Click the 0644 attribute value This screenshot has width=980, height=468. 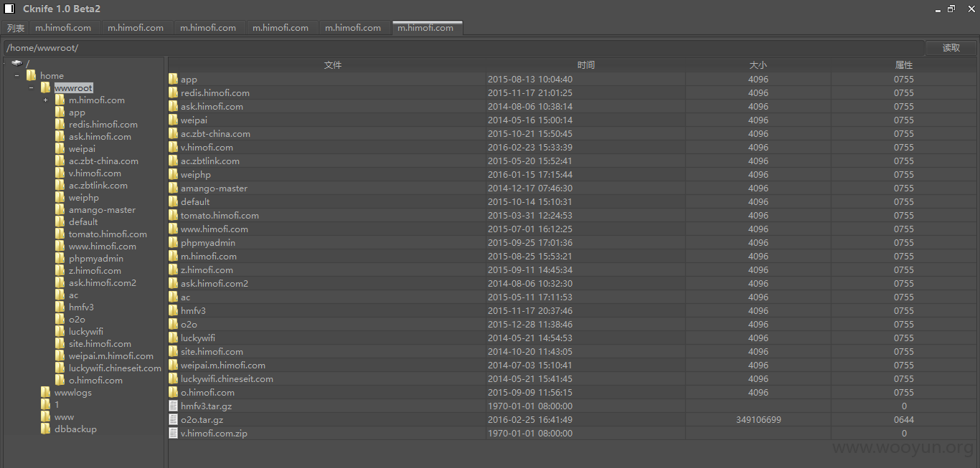(x=904, y=419)
